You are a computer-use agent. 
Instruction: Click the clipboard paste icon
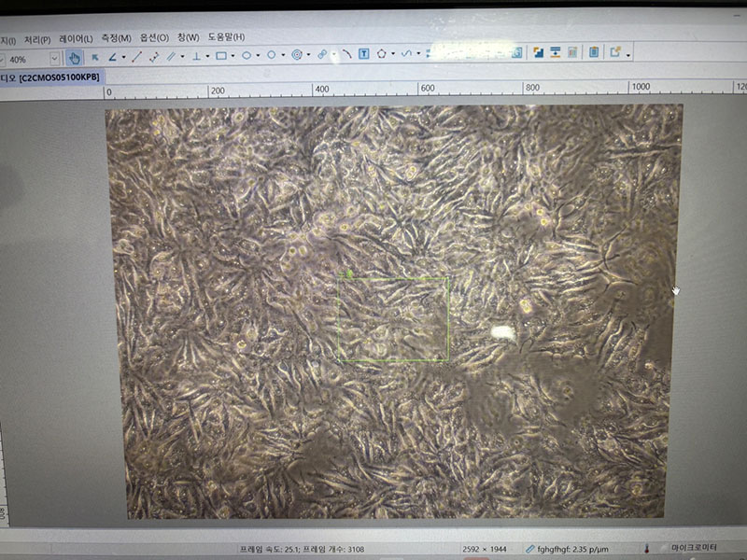(594, 52)
